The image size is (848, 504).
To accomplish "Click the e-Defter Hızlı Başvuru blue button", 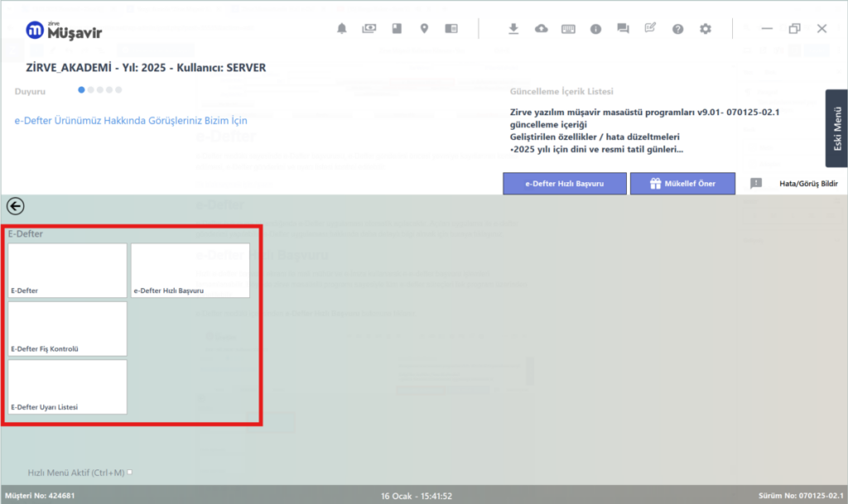I will tap(565, 184).
